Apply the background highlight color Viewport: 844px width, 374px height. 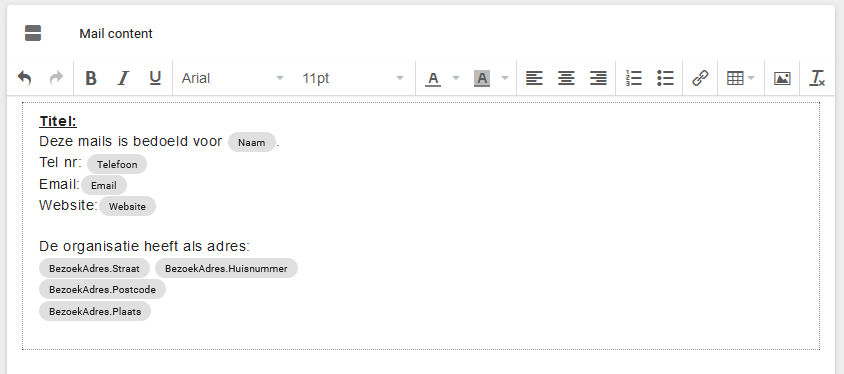pos(482,79)
